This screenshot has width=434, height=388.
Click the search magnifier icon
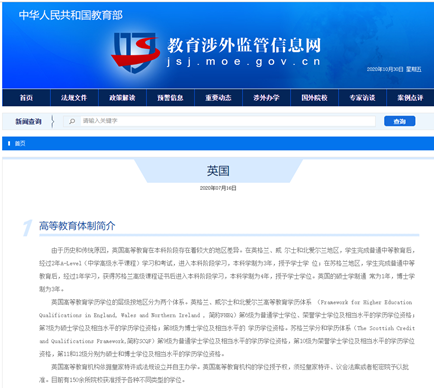coord(72,121)
